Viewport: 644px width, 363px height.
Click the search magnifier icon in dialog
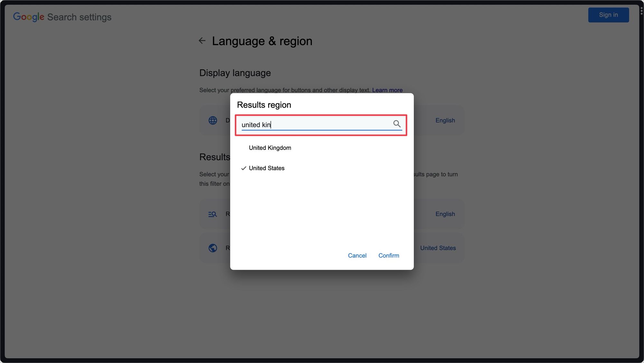[x=397, y=124]
